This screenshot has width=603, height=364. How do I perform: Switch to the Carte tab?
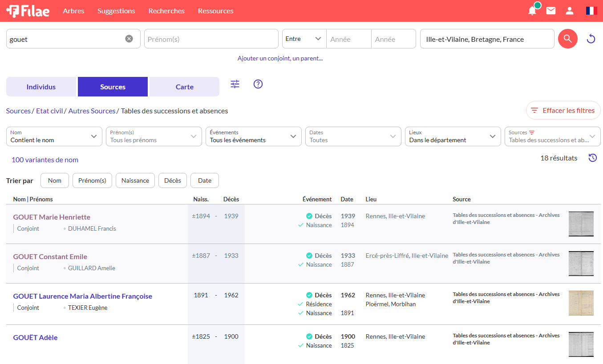184,87
